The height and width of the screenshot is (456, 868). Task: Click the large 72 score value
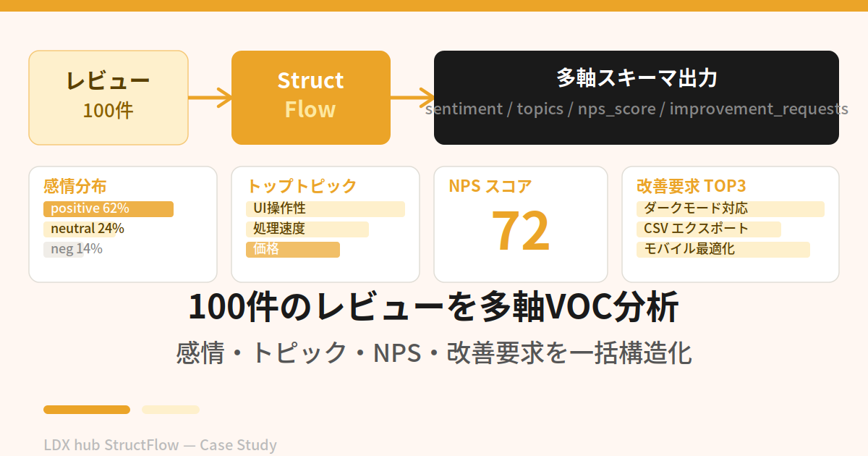coord(521,231)
